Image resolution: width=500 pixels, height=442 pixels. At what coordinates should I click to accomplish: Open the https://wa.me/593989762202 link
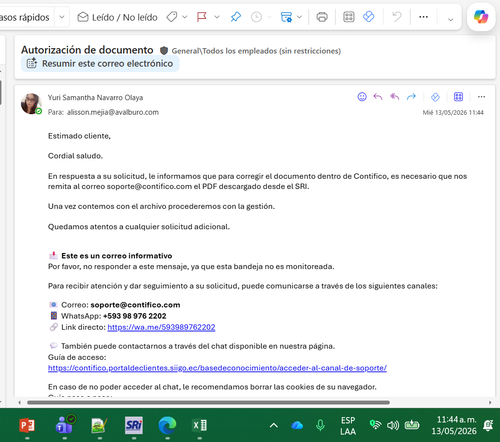tap(161, 327)
